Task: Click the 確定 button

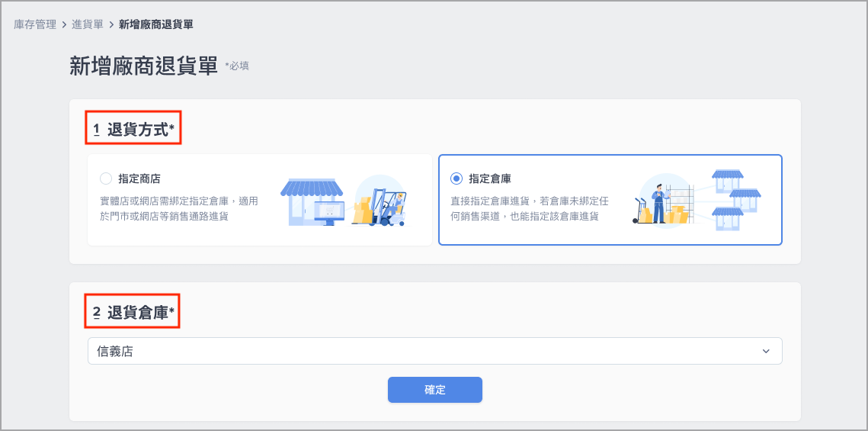Action: coord(434,390)
